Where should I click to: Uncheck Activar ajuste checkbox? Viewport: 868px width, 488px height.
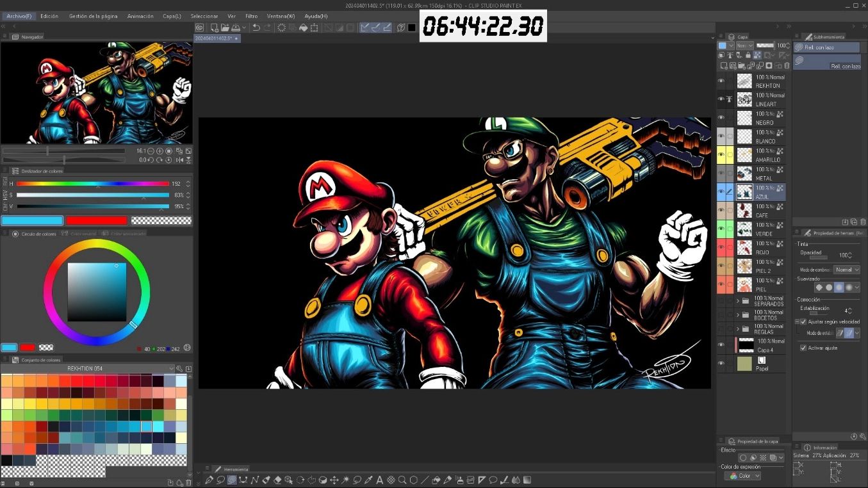click(803, 348)
